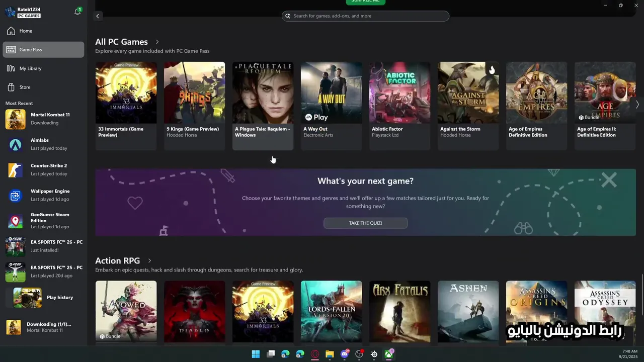Open Age of Empires Definitive Edition card
644x362 pixels.
coord(536,106)
